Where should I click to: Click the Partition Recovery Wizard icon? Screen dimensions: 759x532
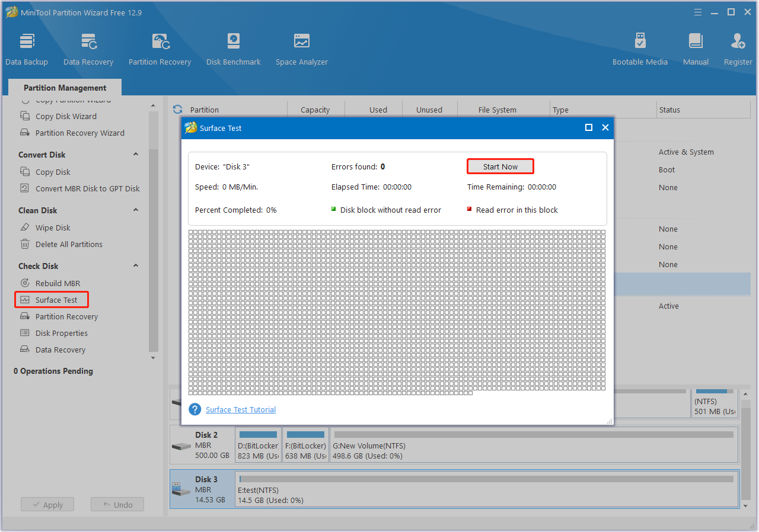[x=25, y=133]
